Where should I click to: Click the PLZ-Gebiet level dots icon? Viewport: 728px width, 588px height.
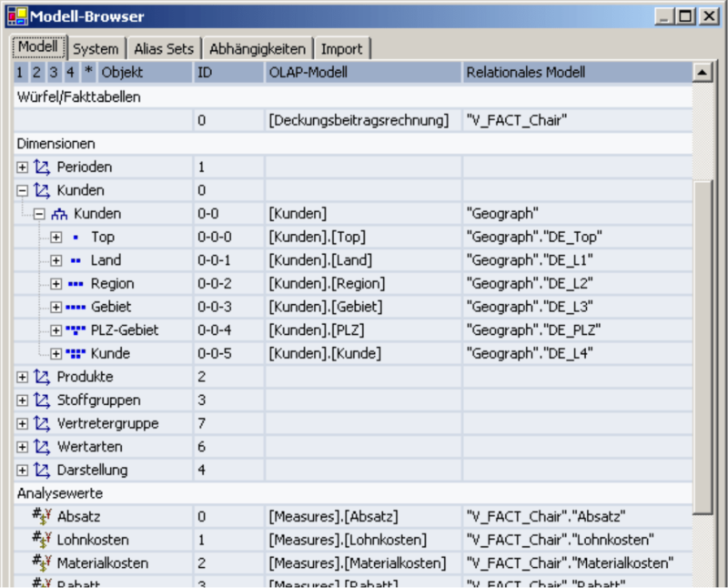(76, 330)
